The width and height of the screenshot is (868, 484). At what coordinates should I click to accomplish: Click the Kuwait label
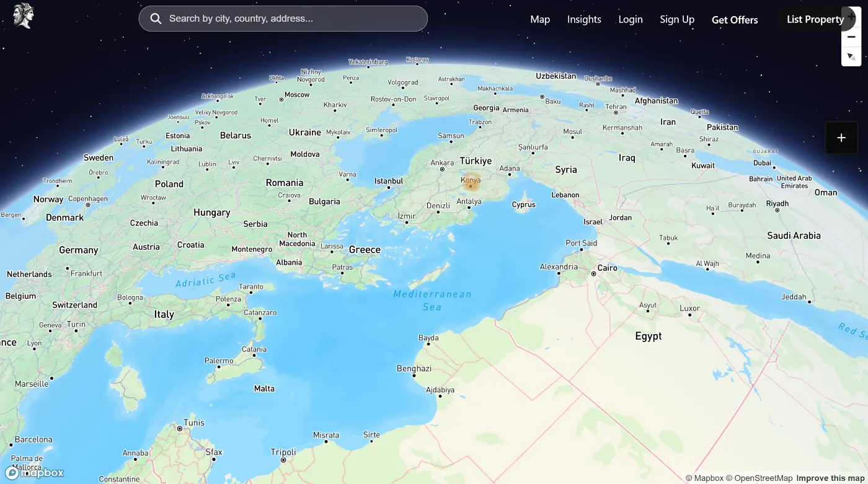pos(703,165)
